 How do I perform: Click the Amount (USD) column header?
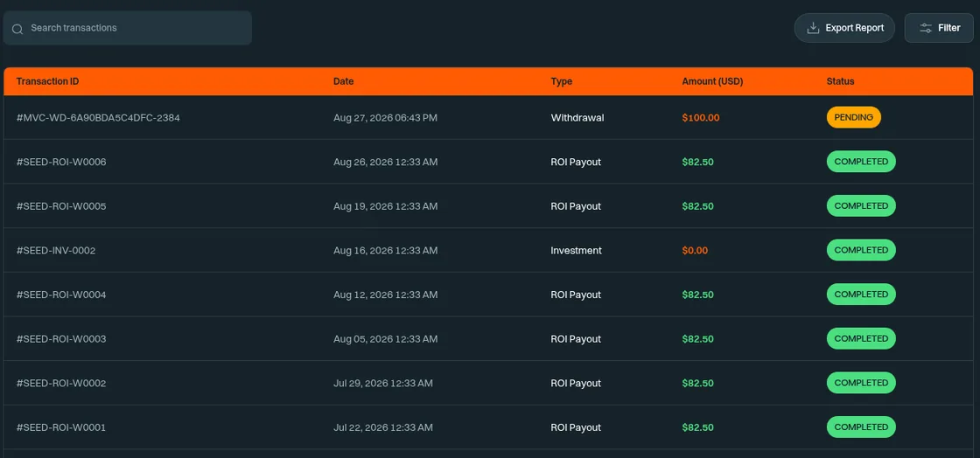point(712,81)
